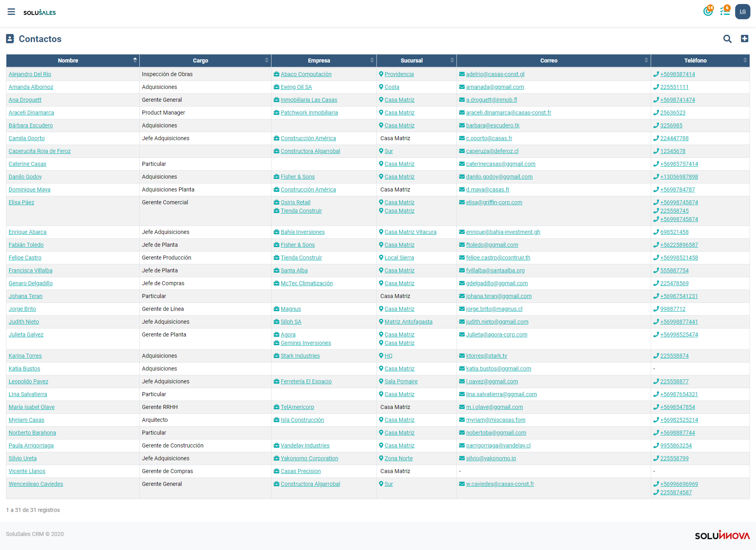Sort table by Correo column arrows
Screen dimensions: 756x550
[x=646, y=60]
